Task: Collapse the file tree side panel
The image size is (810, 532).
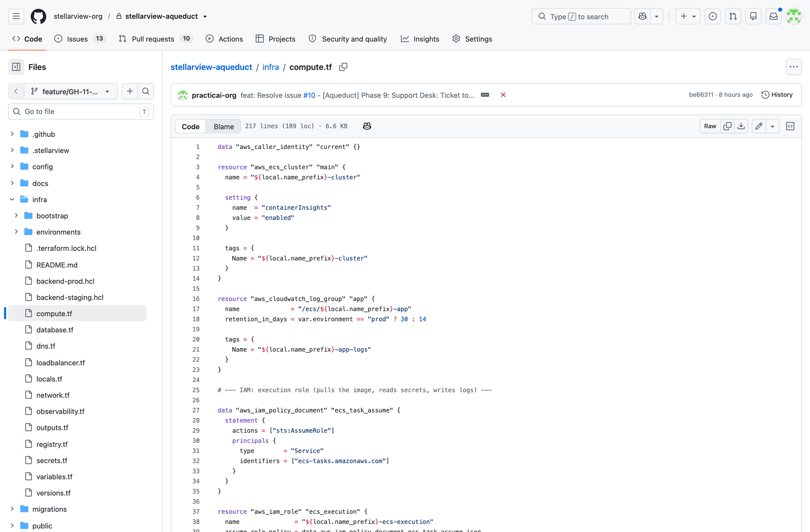Action: pyautogui.click(x=16, y=67)
